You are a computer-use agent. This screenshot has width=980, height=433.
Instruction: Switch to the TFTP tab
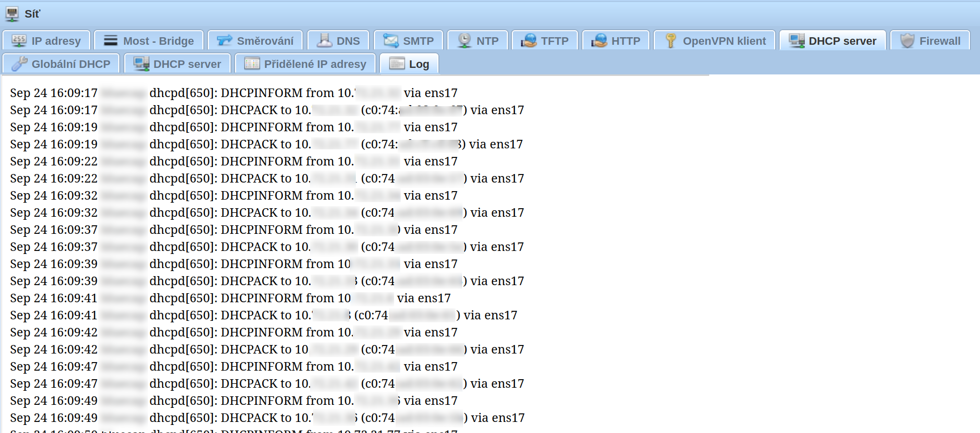pyautogui.click(x=545, y=41)
